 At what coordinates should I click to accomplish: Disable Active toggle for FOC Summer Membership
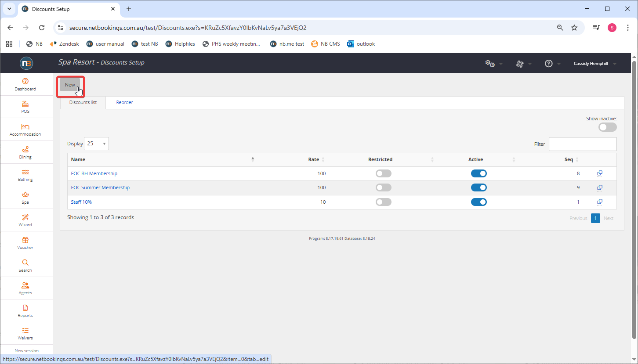click(x=478, y=187)
